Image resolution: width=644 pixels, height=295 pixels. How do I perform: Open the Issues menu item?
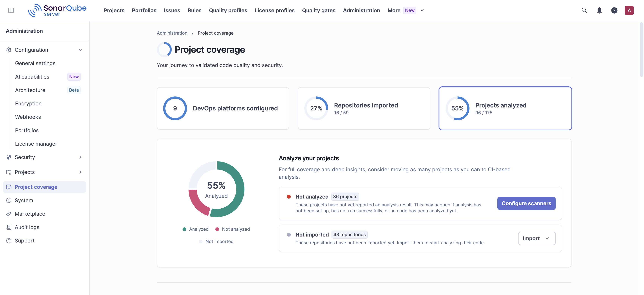(x=172, y=10)
